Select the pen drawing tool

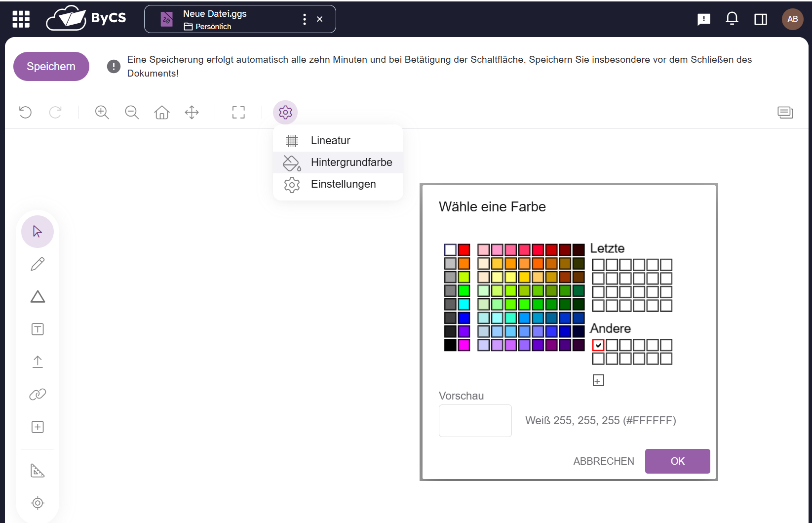click(x=38, y=264)
